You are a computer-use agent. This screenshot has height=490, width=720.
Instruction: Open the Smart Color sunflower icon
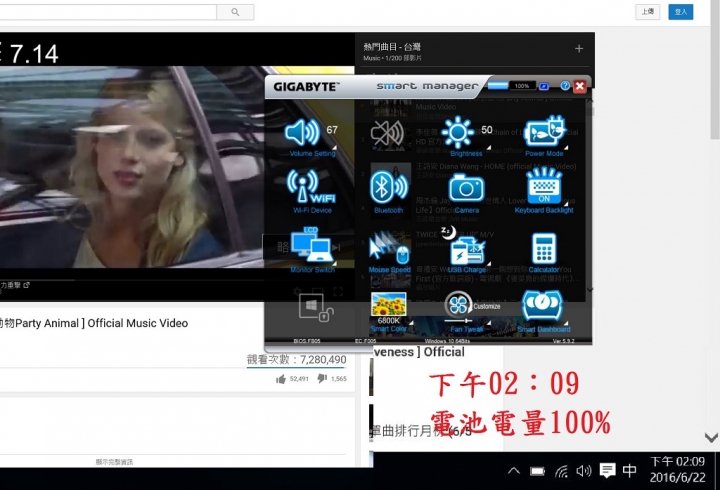coord(388,304)
